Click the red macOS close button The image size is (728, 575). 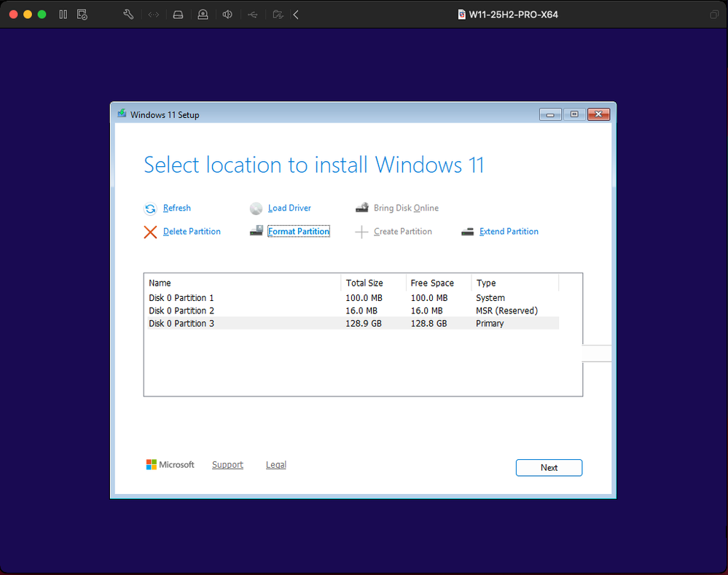coord(13,15)
